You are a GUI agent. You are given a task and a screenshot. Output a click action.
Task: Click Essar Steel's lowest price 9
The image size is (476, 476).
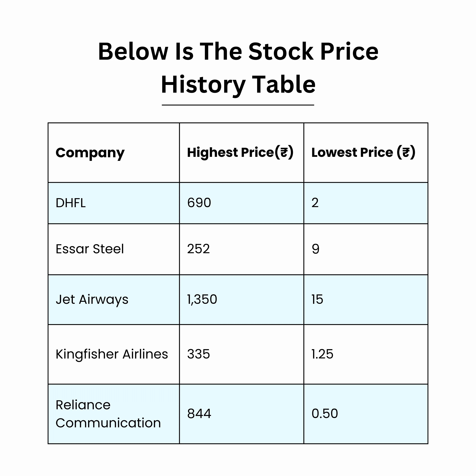point(316,249)
